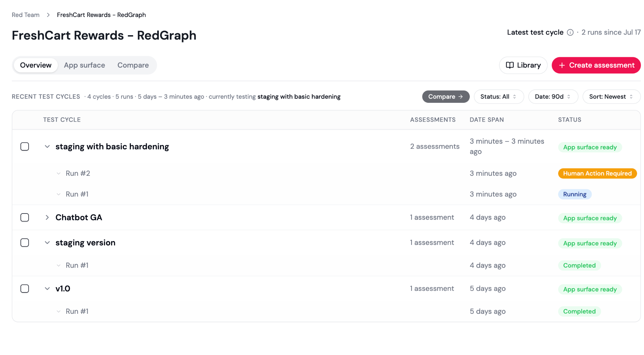Click the 2 assessments cell
This screenshot has height=355, width=644.
coord(435,147)
